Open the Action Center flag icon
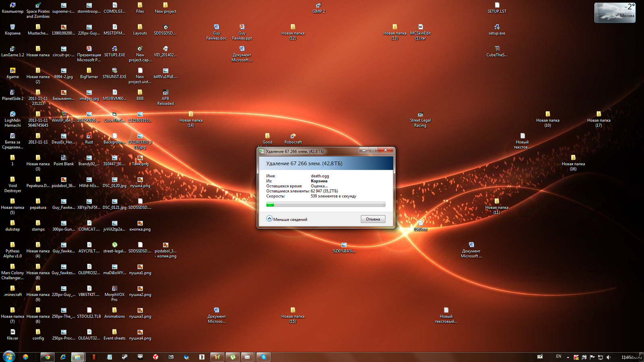 click(x=592, y=357)
